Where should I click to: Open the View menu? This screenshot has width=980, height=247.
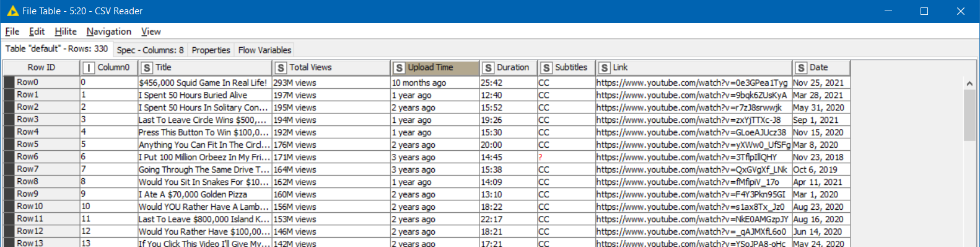(x=151, y=32)
